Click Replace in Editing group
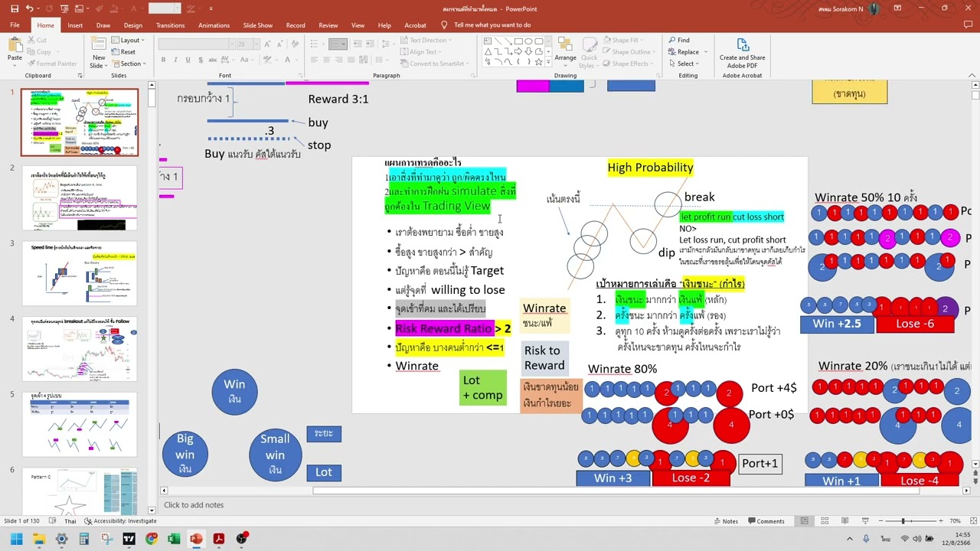The image size is (980, 551). click(684, 52)
